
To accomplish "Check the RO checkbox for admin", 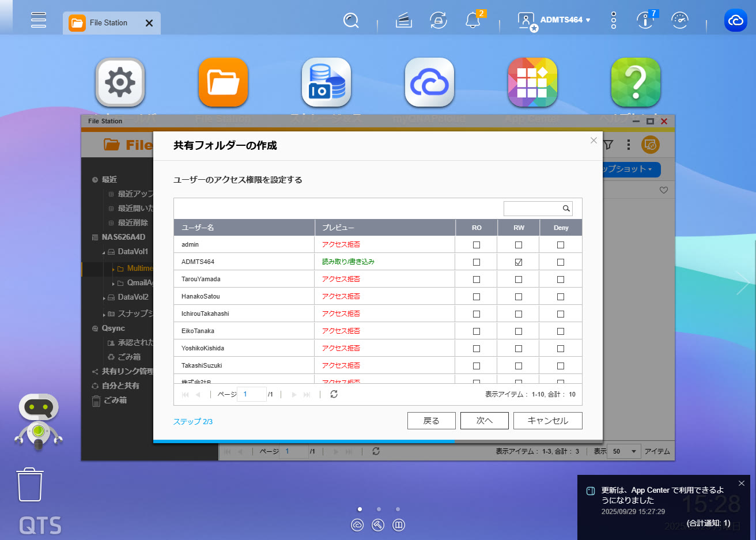I will (477, 245).
